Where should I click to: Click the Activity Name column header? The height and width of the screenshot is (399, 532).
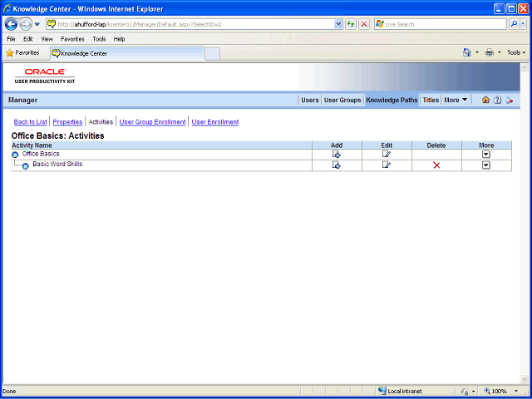[x=32, y=145]
